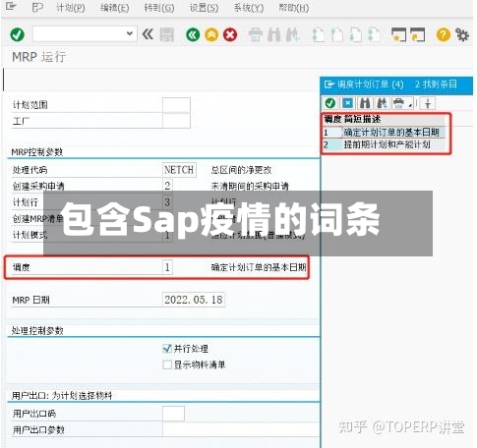Go to Previous Page icon

(x=336, y=34)
